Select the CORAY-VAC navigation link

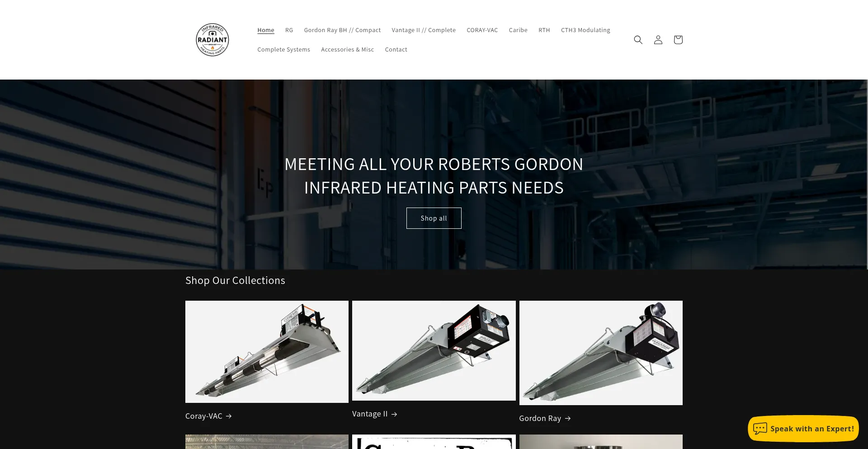tap(482, 30)
